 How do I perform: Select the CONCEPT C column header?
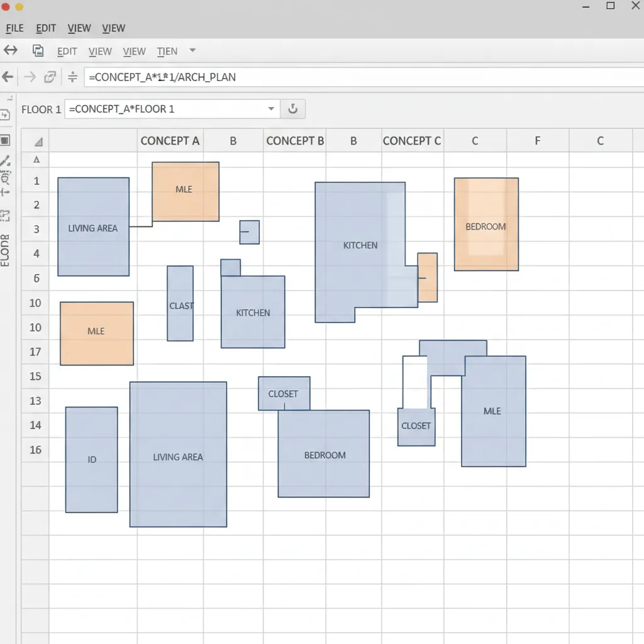(413, 141)
